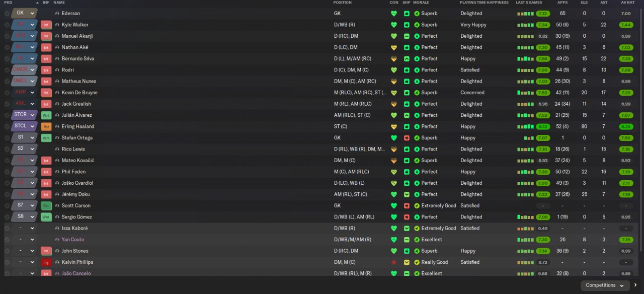Open João Cancelo's player profile
This screenshot has height=294, width=644.
(76, 273)
